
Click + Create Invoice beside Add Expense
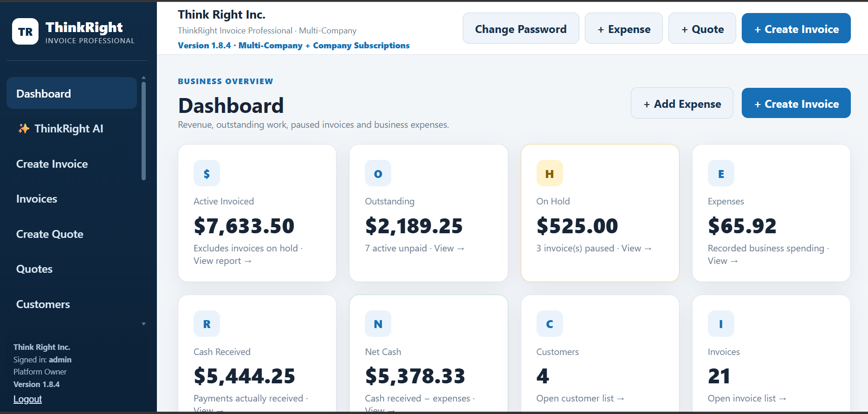pos(796,104)
